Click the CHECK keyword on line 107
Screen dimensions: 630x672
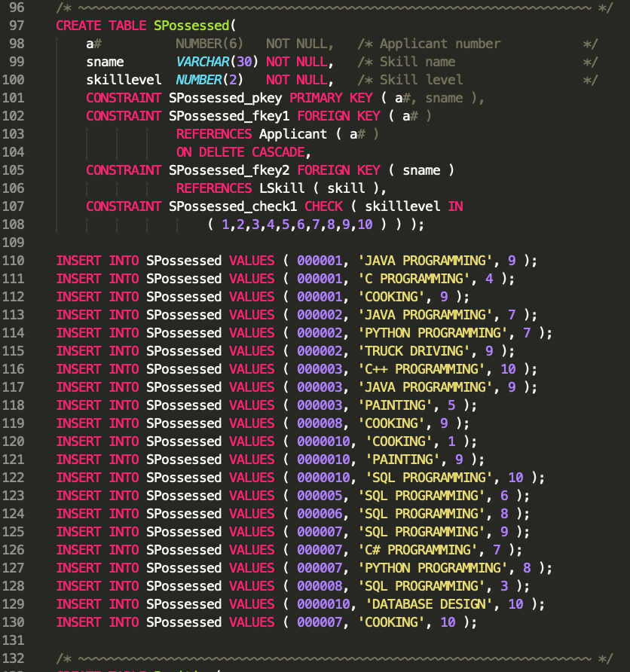(323, 206)
